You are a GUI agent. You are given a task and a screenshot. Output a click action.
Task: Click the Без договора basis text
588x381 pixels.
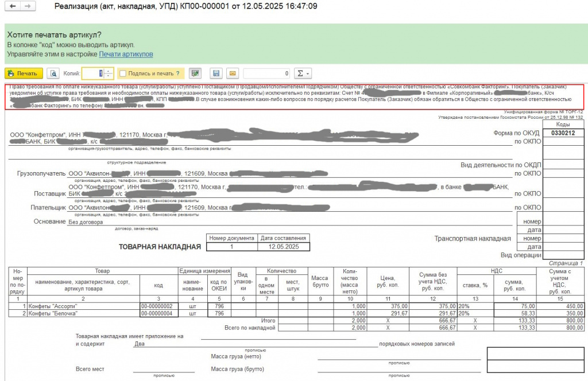click(x=86, y=222)
